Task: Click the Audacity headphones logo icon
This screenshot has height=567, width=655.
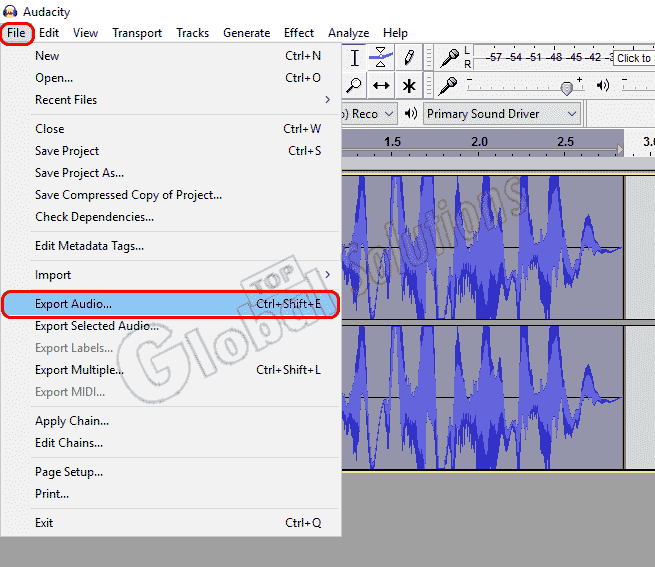Action: (10, 11)
